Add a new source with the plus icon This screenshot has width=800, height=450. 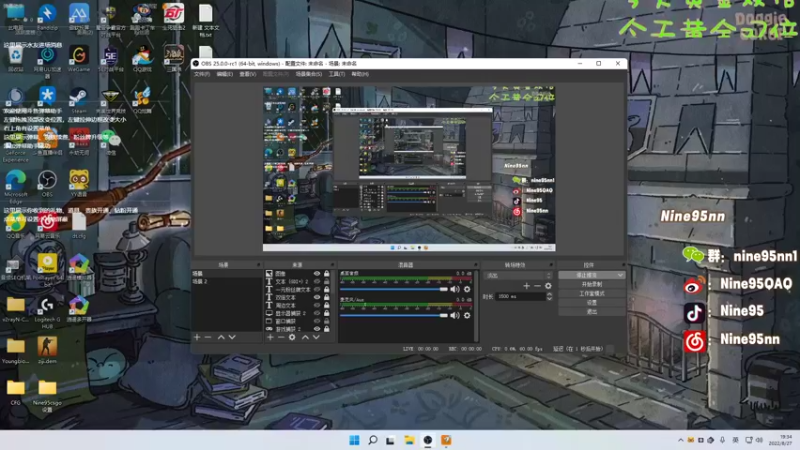(270, 337)
